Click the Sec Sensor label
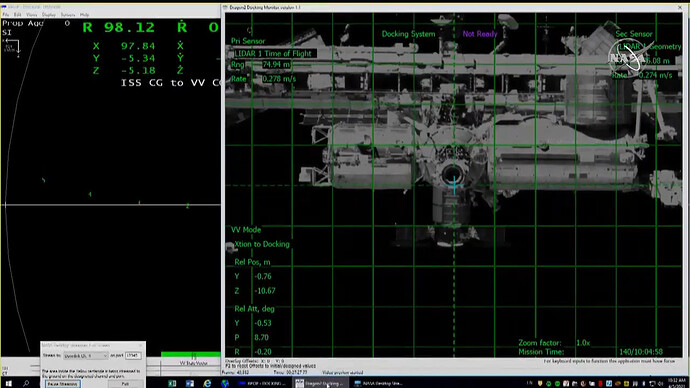This screenshot has width=690, height=388. 634,34
